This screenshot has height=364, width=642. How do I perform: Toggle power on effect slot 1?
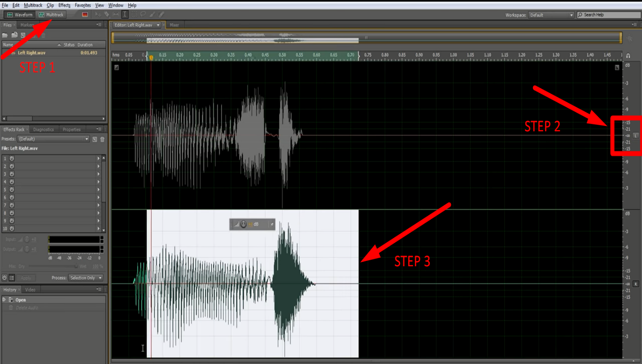coord(12,158)
